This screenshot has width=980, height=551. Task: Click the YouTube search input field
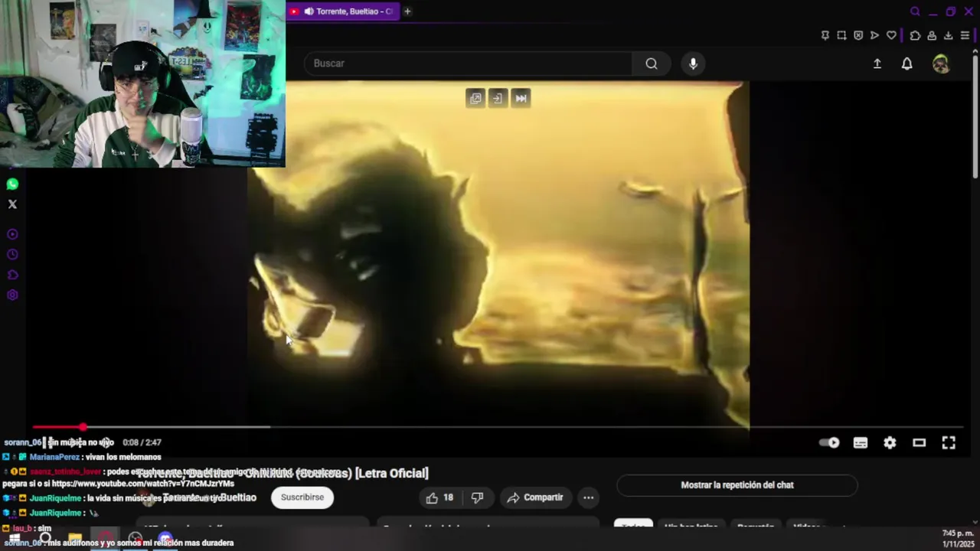pyautogui.click(x=469, y=64)
